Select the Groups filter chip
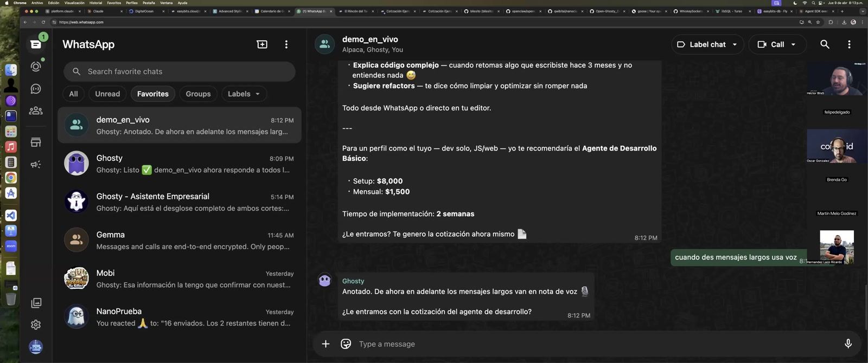This screenshot has width=868, height=363. tap(198, 94)
